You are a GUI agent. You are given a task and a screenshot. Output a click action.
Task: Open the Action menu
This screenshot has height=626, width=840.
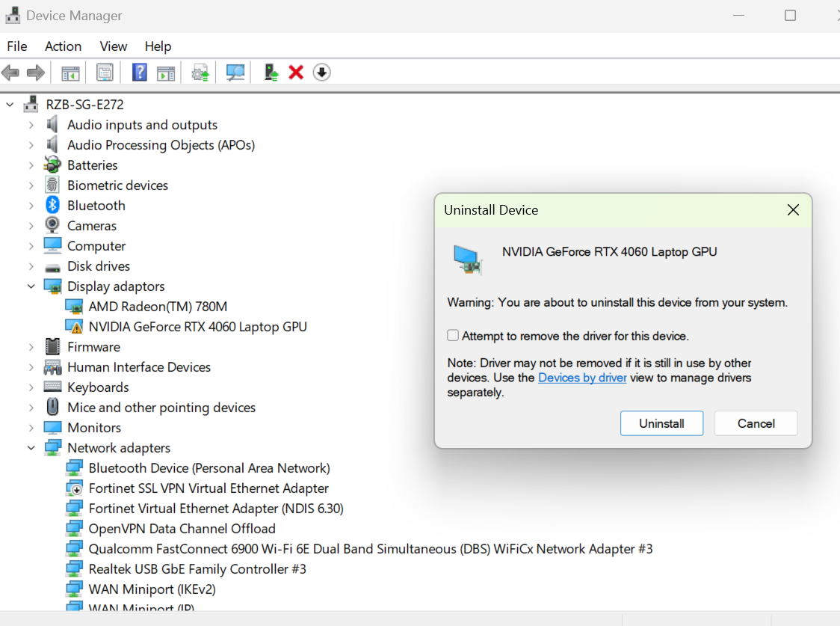tap(63, 46)
